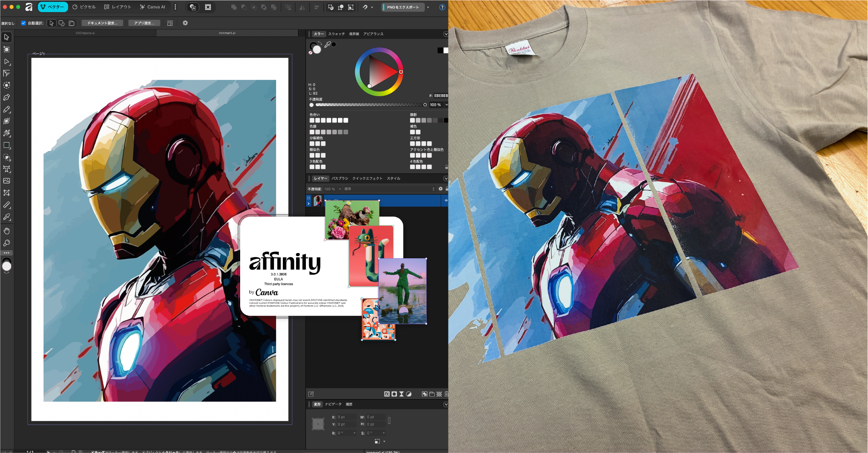Expand the selected layer in Layers panel
The image size is (868, 453).
click(309, 204)
